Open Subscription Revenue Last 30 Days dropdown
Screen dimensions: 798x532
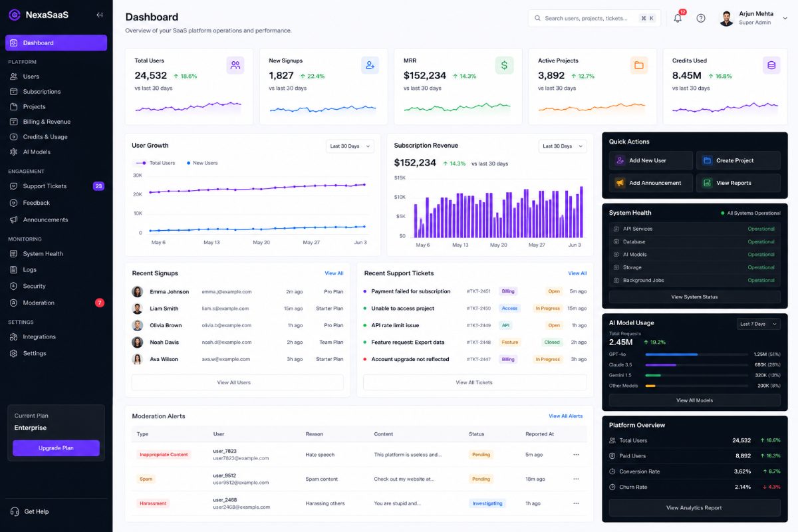[563, 146]
